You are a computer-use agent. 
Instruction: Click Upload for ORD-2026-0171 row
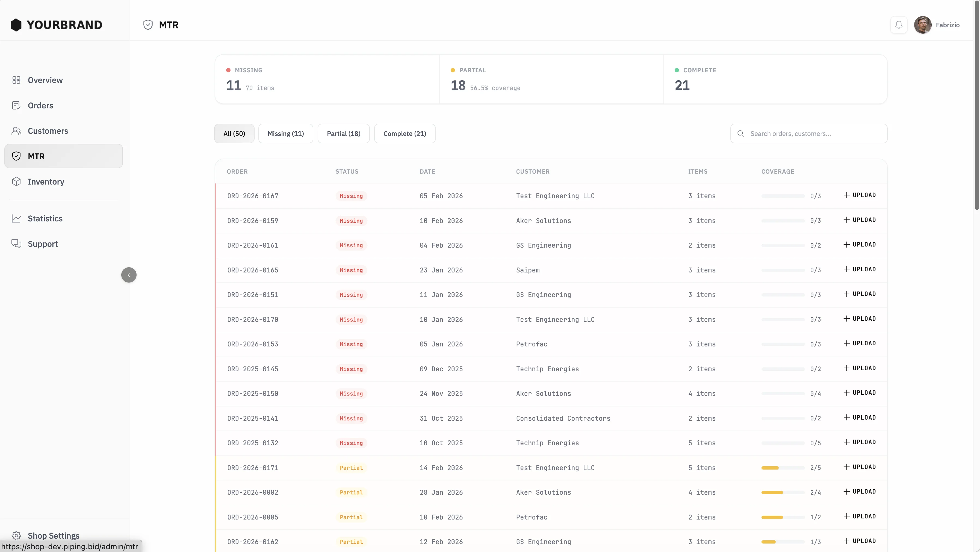(859, 467)
